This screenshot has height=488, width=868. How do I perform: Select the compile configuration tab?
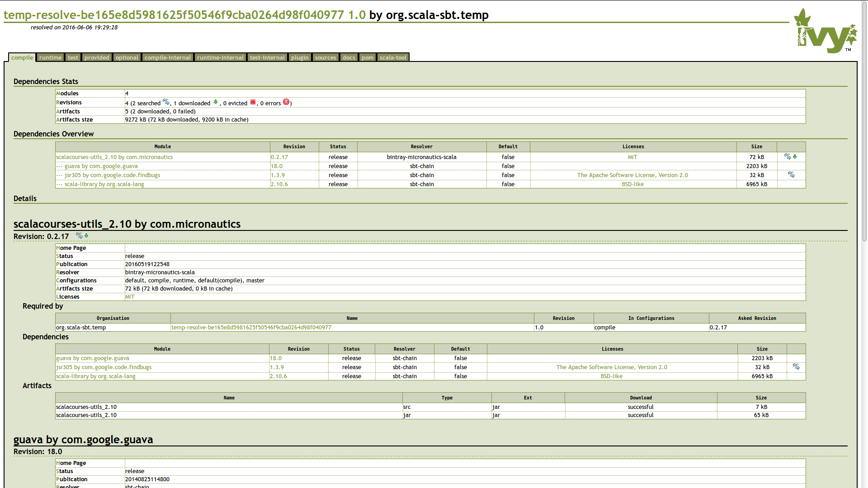(x=22, y=57)
